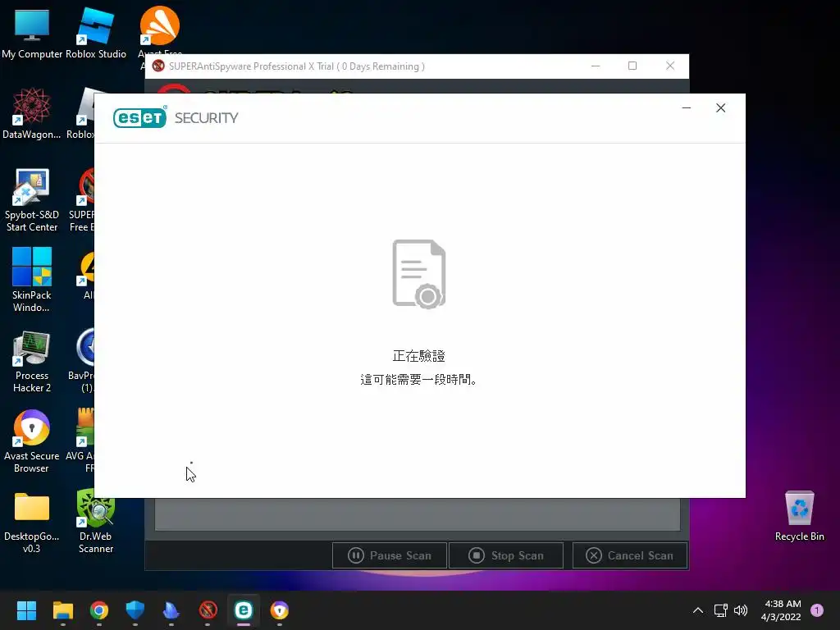The height and width of the screenshot is (630, 840).
Task: Open Windows Security shield in taskbar
Action: (135, 610)
